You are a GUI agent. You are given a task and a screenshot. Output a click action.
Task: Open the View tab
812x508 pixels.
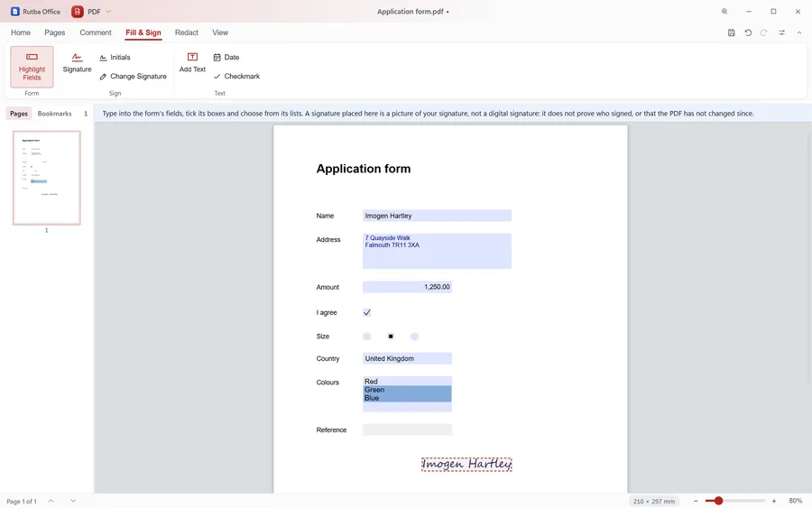click(220, 32)
